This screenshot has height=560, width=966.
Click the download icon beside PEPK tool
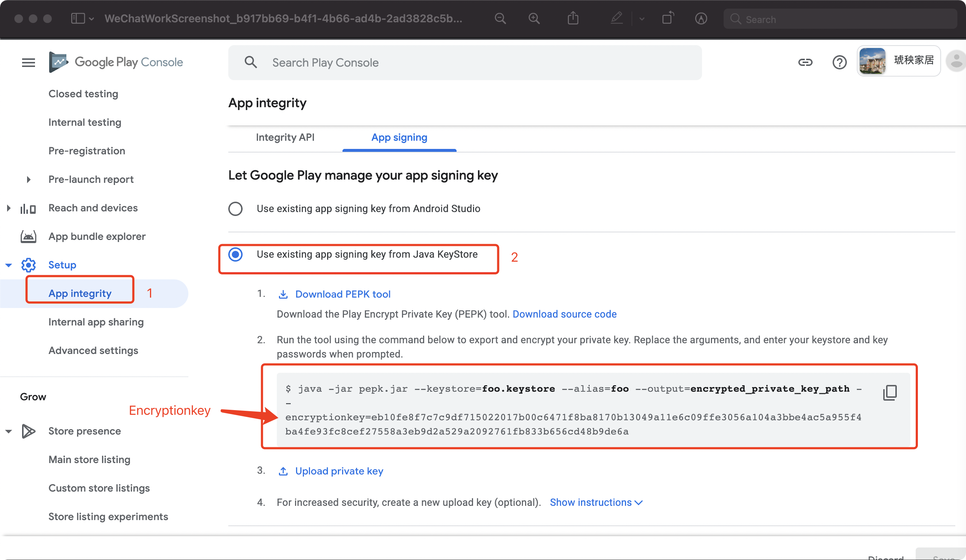pyautogui.click(x=283, y=294)
